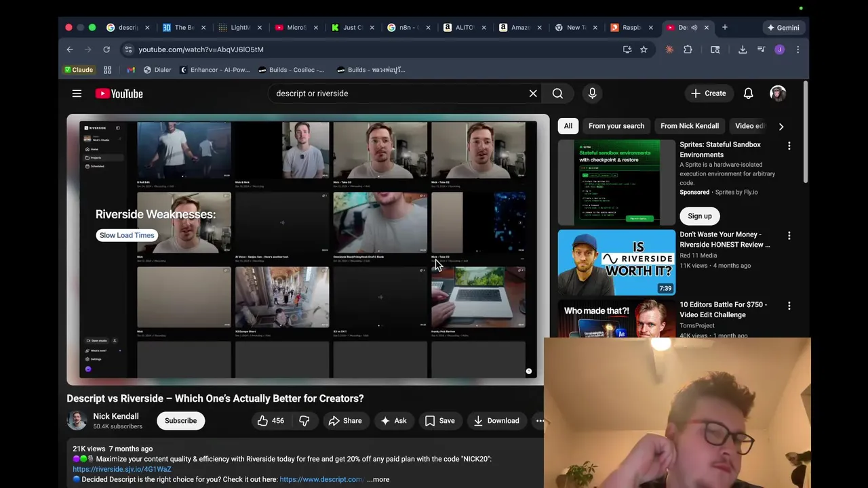Bookmark this page with the star

(644, 49)
